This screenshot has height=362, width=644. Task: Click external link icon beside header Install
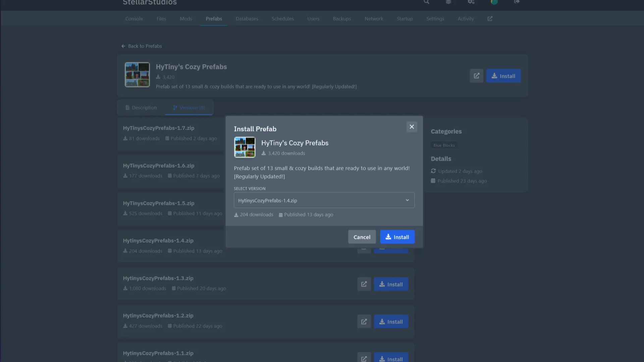(476, 76)
